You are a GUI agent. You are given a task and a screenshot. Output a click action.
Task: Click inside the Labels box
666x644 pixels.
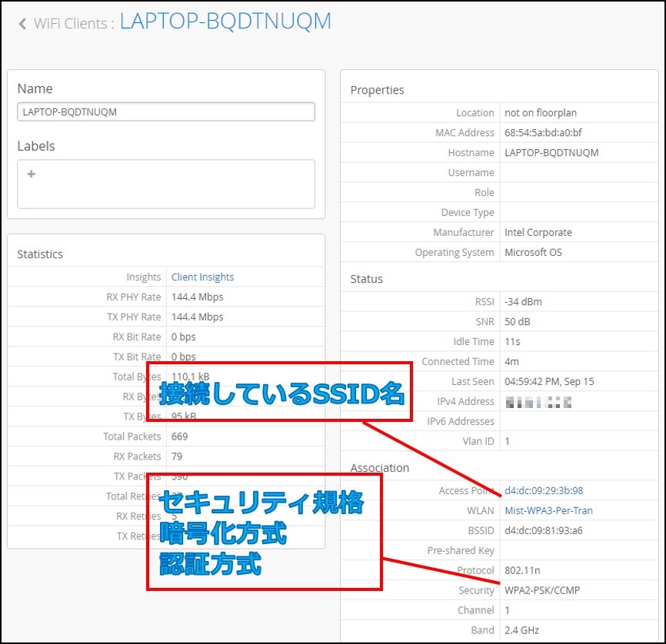coord(166,184)
